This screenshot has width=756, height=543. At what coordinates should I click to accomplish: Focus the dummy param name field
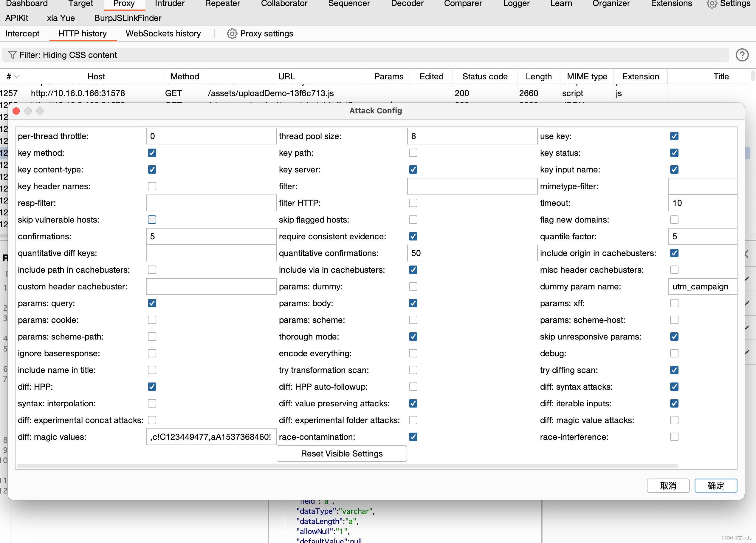point(702,286)
